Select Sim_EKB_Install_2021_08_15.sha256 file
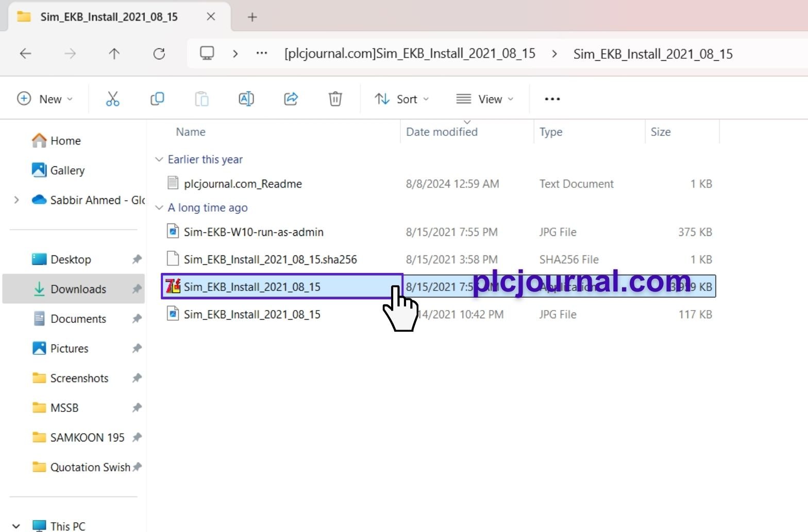 (270, 260)
